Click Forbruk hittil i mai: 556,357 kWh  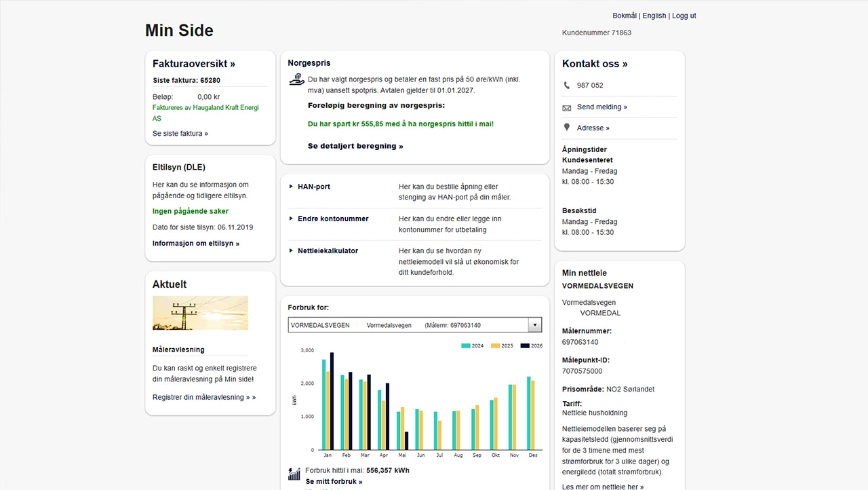(x=357, y=470)
